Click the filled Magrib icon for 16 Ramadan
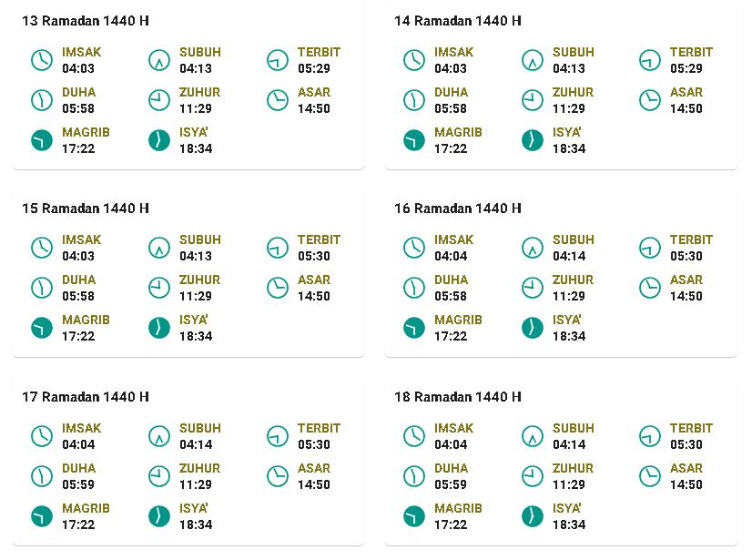Screen dimensions: 752x560 click(414, 328)
